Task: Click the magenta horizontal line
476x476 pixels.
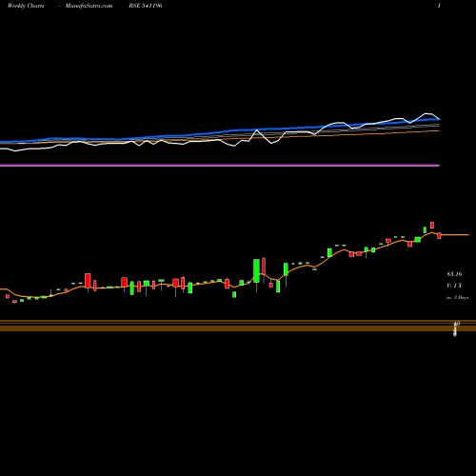Action: coord(220,166)
